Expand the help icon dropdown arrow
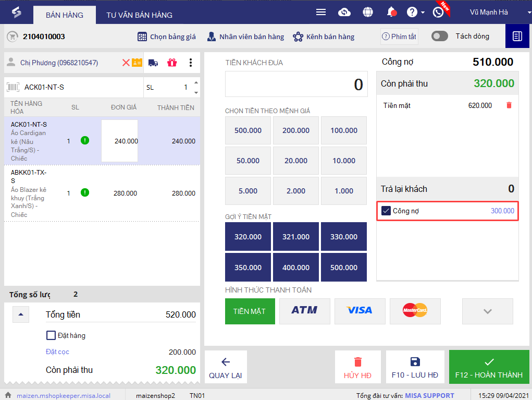 tap(423, 13)
